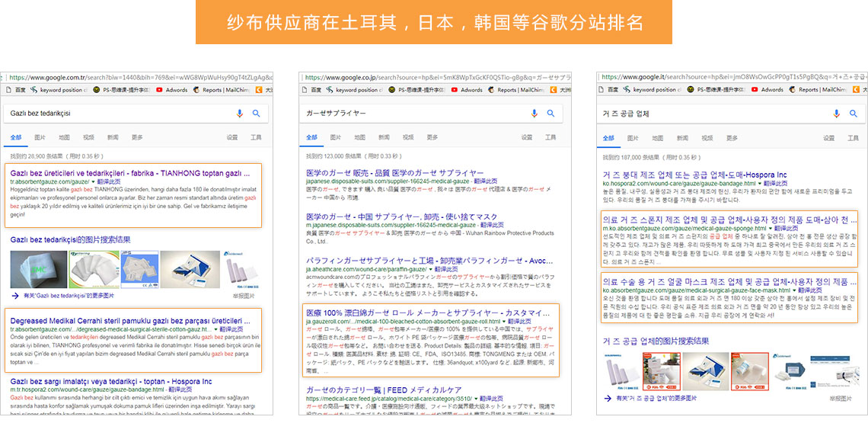Click first gauze image thumbnail in Turkish results
The width and height of the screenshot is (868, 436).
37,269
